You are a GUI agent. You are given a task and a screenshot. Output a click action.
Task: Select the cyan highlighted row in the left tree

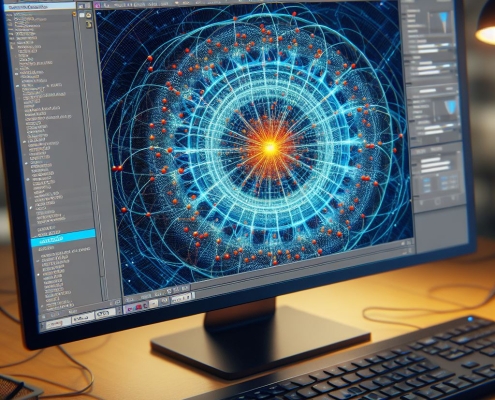63,238
